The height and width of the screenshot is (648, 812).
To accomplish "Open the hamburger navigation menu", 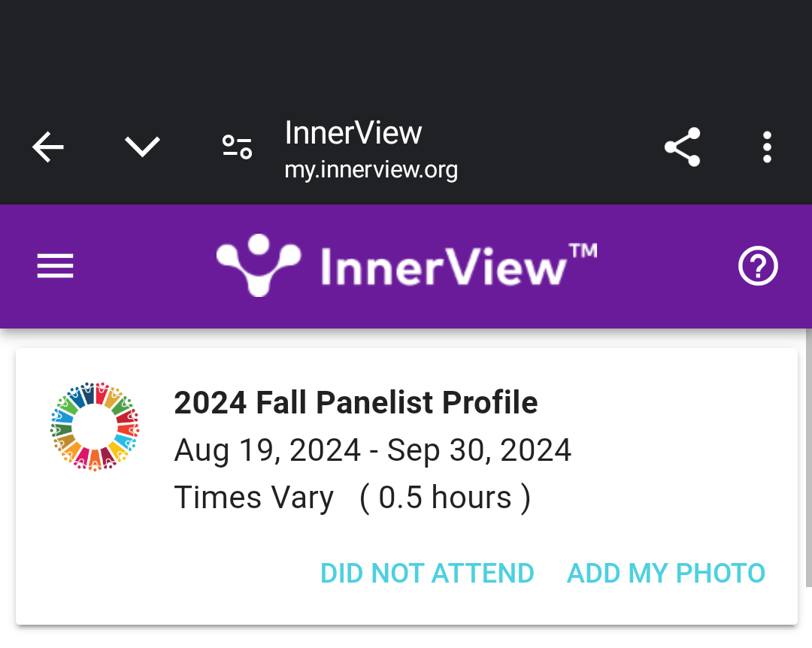I will 56,266.
